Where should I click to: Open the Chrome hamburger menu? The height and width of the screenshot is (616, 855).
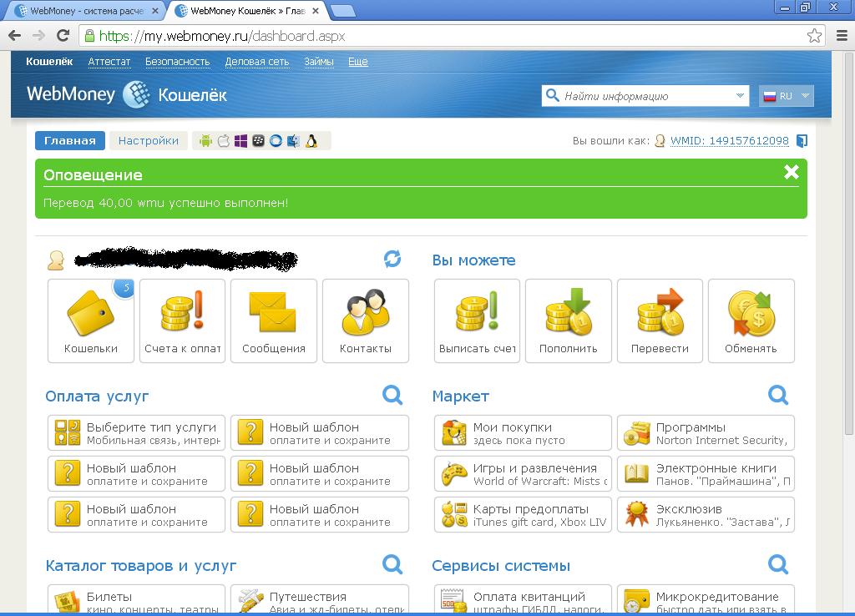[x=842, y=36]
